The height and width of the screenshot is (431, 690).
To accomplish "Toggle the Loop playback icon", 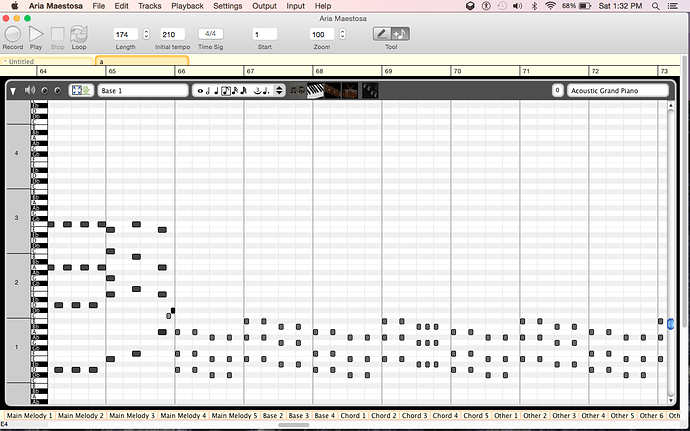I will coord(79,35).
